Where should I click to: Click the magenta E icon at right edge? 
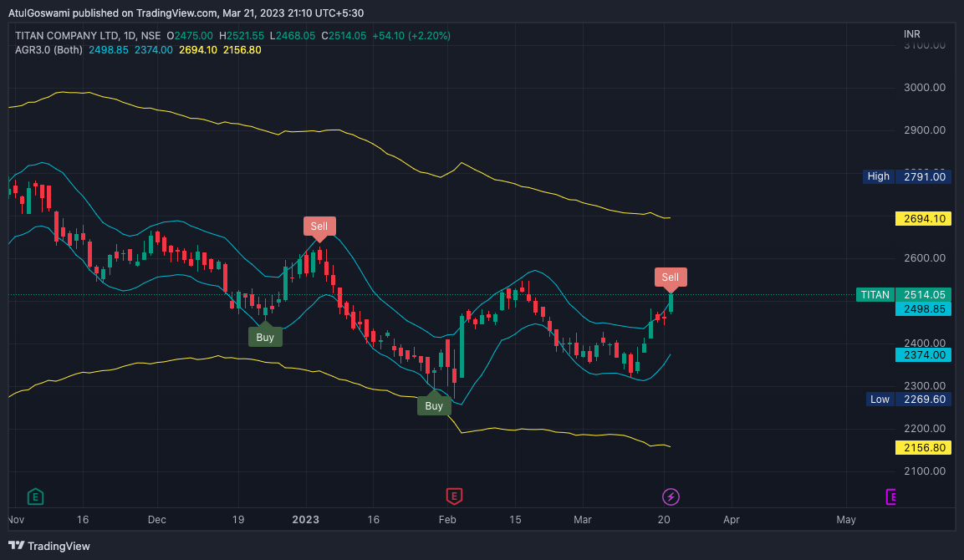click(x=890, y=496)
